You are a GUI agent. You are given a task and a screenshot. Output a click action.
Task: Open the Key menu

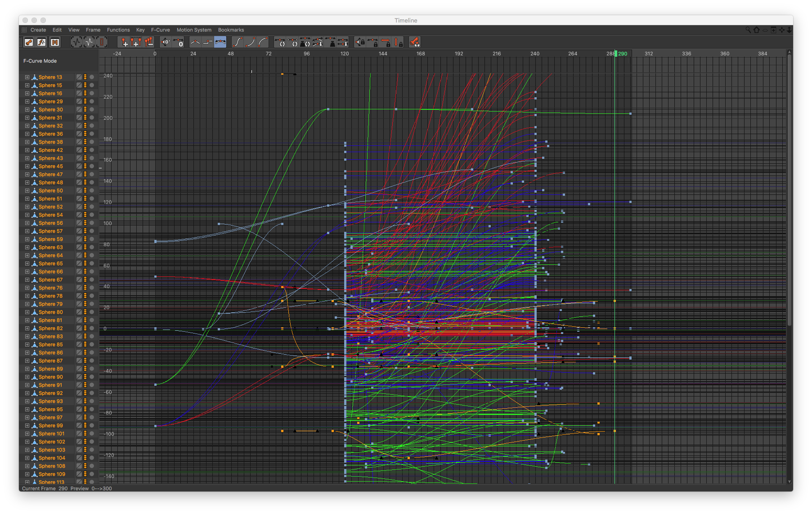140,30
